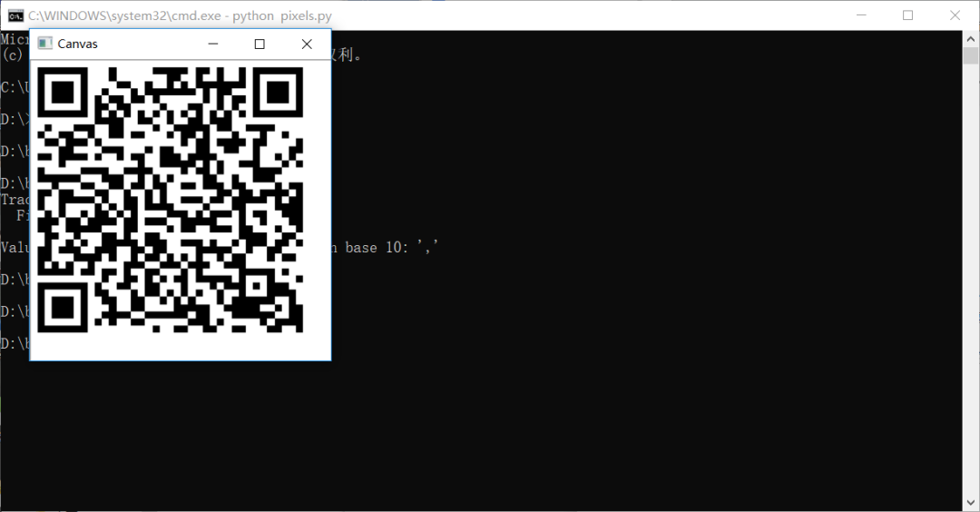980x512 pixels.
Task: Click the console vertical scrollbar thumb
Action: 971,55
